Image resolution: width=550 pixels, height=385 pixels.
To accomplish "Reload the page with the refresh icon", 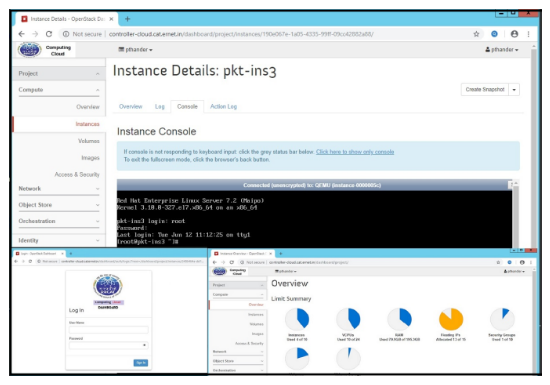I will click(49, 34).
